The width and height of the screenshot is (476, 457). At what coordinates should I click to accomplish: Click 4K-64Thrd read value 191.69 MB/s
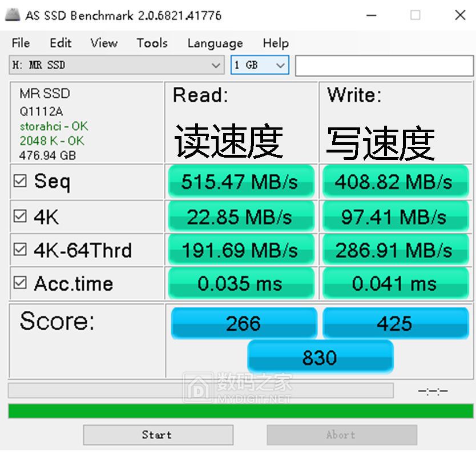[241, 250]
